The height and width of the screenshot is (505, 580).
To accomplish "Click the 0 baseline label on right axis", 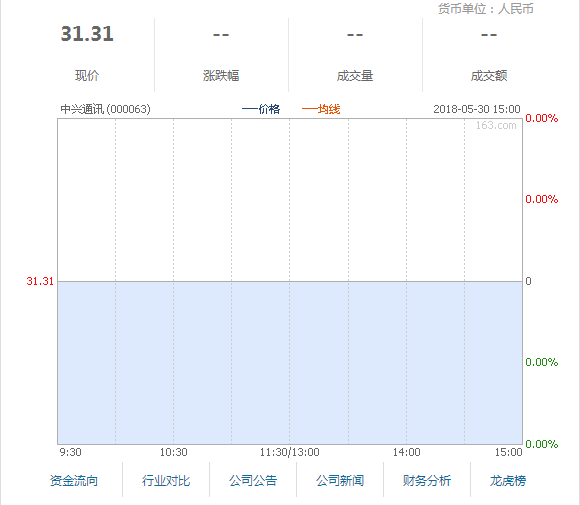I will coord(529,281).
